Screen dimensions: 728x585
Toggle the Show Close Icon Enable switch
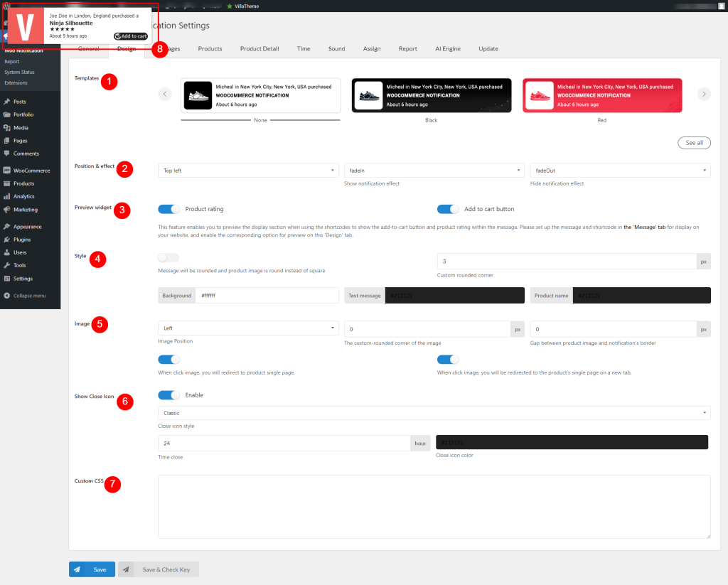[169, 395]
